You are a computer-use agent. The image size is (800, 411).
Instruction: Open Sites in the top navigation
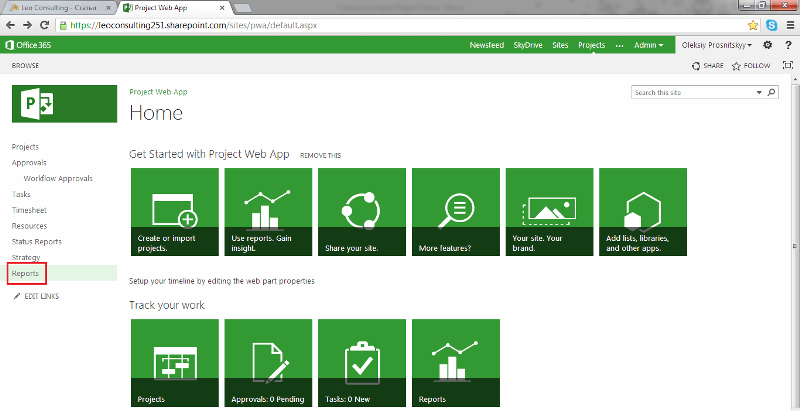click(x=560, y=45)
